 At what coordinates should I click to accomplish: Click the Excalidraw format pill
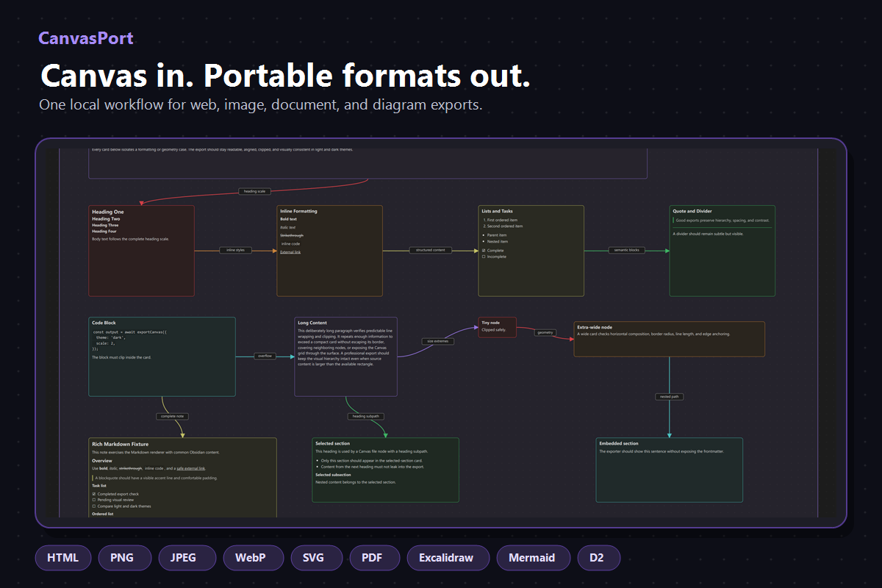click(x=448, y=557)
